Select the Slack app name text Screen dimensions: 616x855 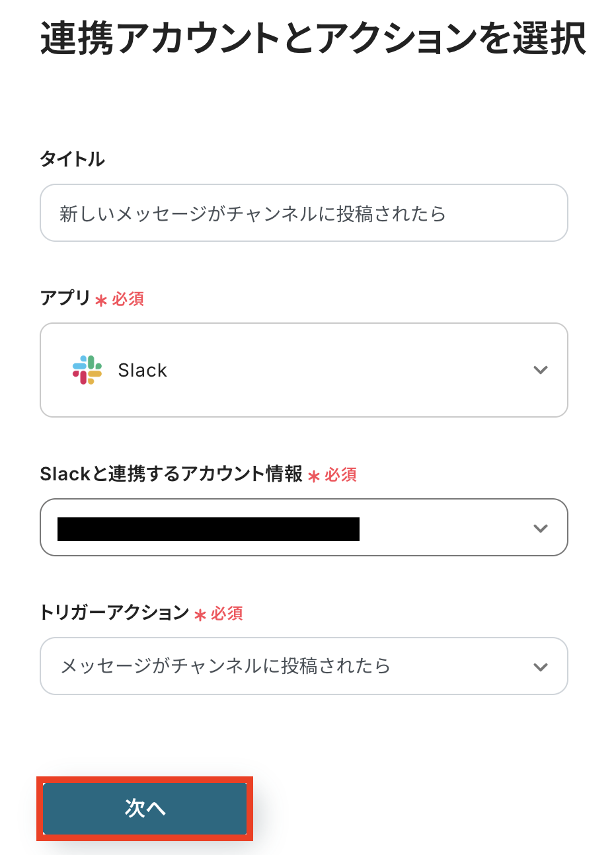click(142, 370)
